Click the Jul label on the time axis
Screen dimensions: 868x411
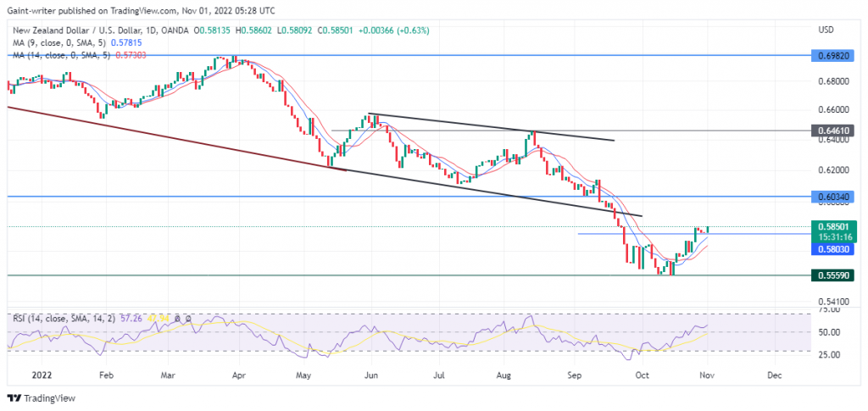tap(438, 375)
